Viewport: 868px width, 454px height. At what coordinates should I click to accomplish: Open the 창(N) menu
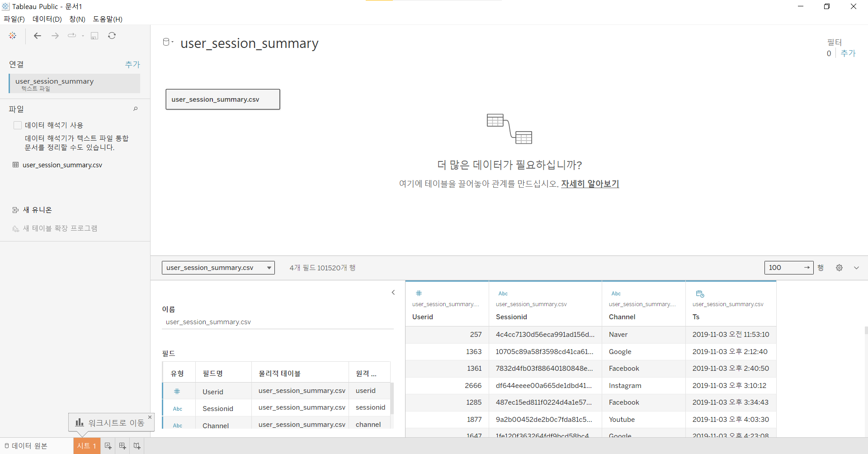click(77, 19)
